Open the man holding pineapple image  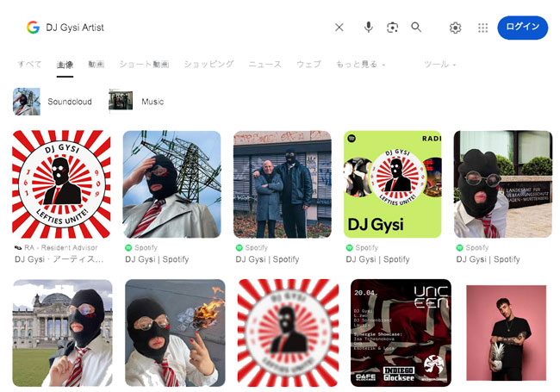[x=506, y=333]
